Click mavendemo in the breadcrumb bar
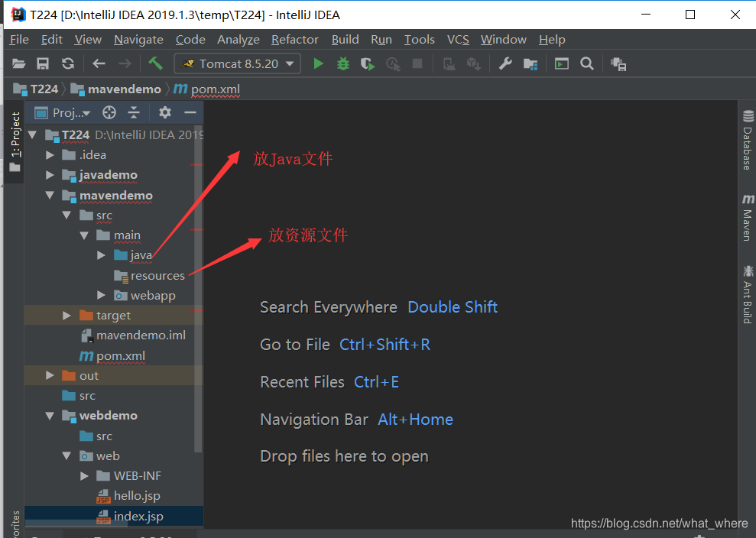Image resolution: width=756 pixels, height=538 pixels. click(x=116, y=89)
